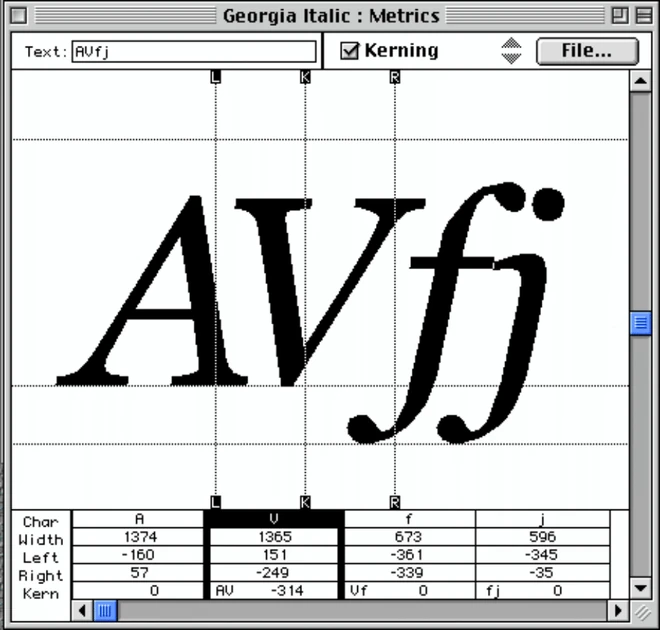This screenshot has width=660, height=630.
Task: Toggle the Kerning checkbox
Action: click(x=349, y=51)
